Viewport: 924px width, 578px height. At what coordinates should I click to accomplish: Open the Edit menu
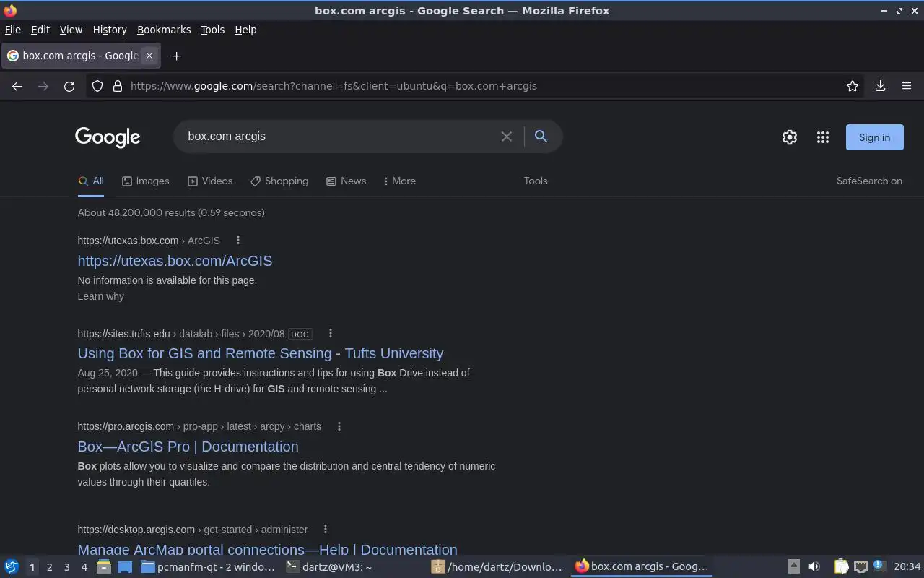point(40,30)
